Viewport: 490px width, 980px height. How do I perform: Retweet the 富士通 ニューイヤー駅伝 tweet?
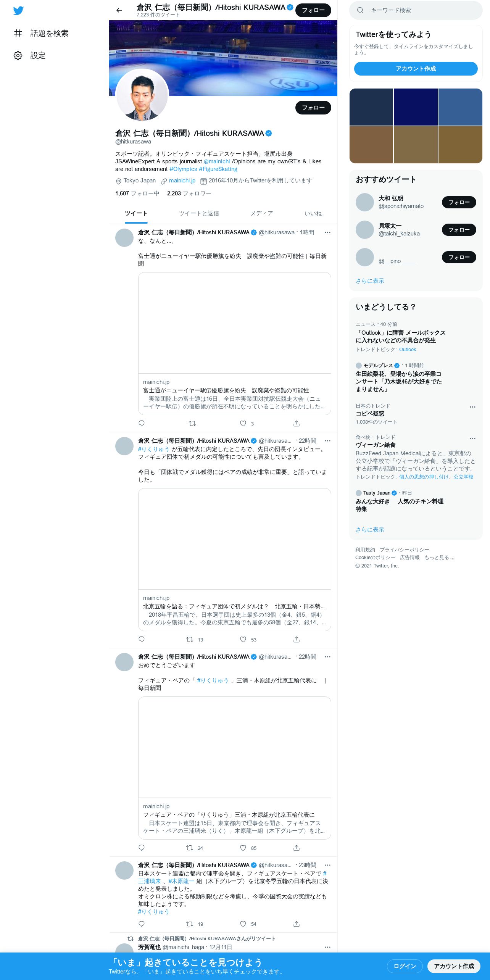192,423
